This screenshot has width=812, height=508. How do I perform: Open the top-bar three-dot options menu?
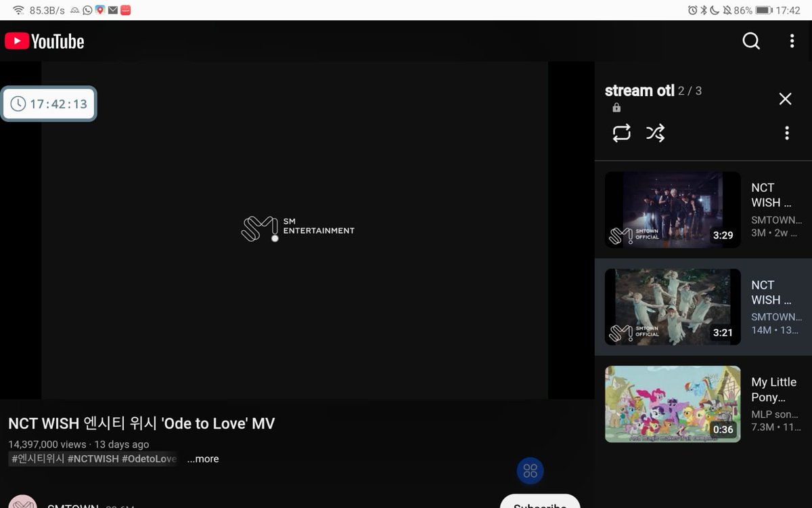coord(792,41)
